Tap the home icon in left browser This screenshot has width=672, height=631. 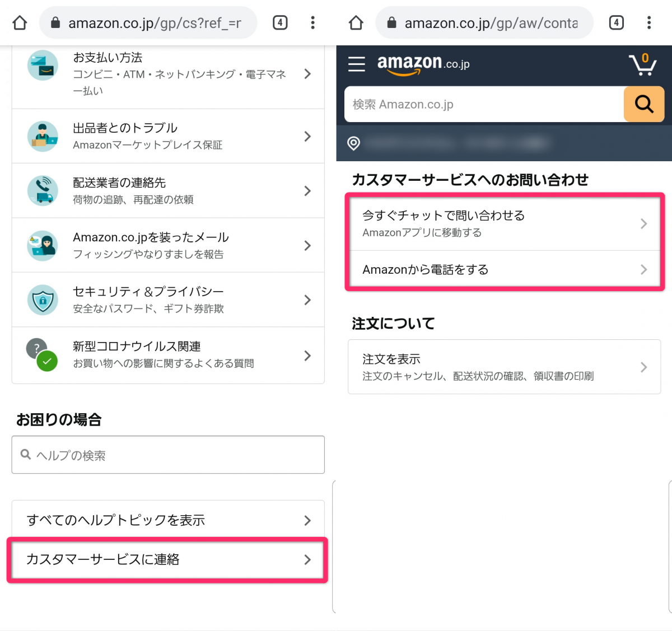click(x=20, y=22)
